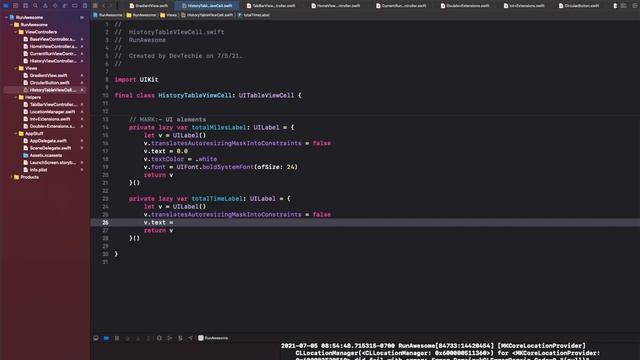Open SceneDelegate.swift in navigator
Image resolution: width=640 pixels, height=360 pixels.
47,148
